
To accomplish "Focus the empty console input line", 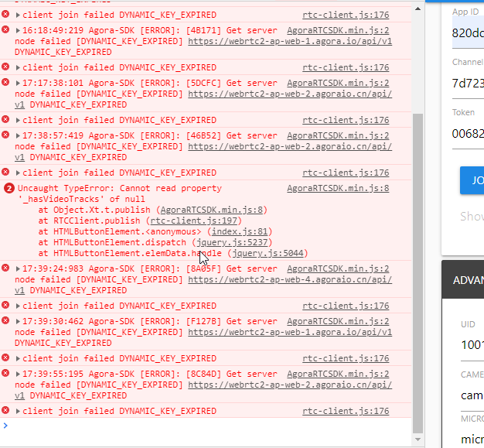I will (x=210, y=426).
